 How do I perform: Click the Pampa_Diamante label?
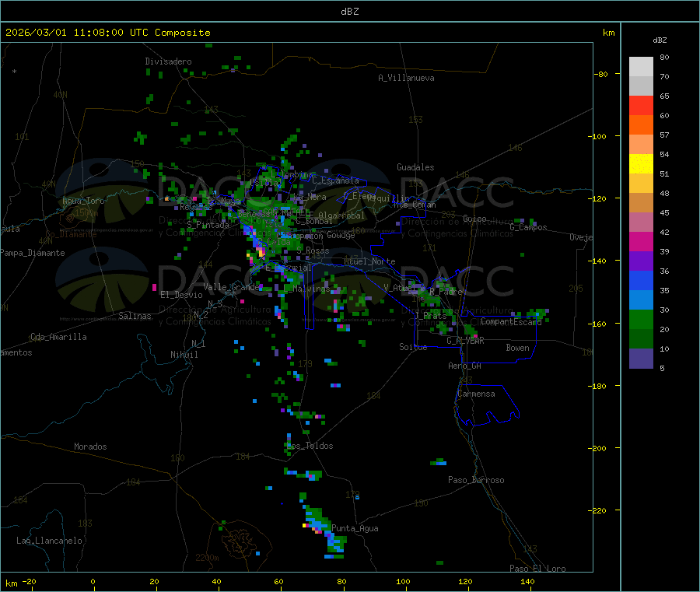click(33, 253)
